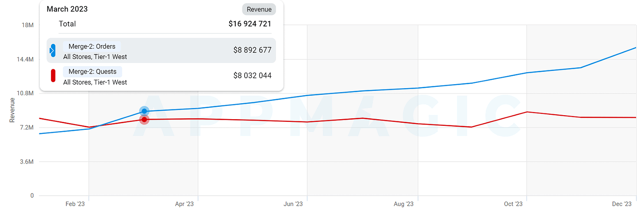
Task: Click the red highlighted data point on the chart
Action: click(144, 119)
